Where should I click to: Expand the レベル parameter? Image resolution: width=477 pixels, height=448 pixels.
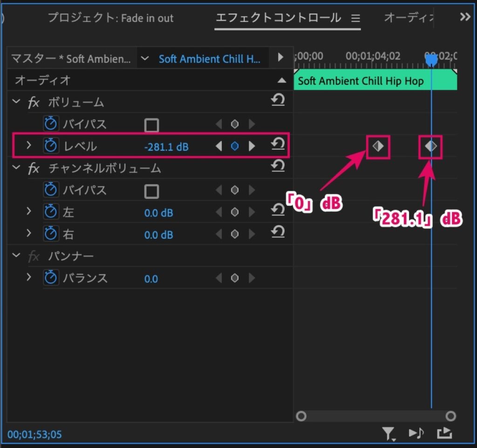pyautogui.click(x=29, y=145)
